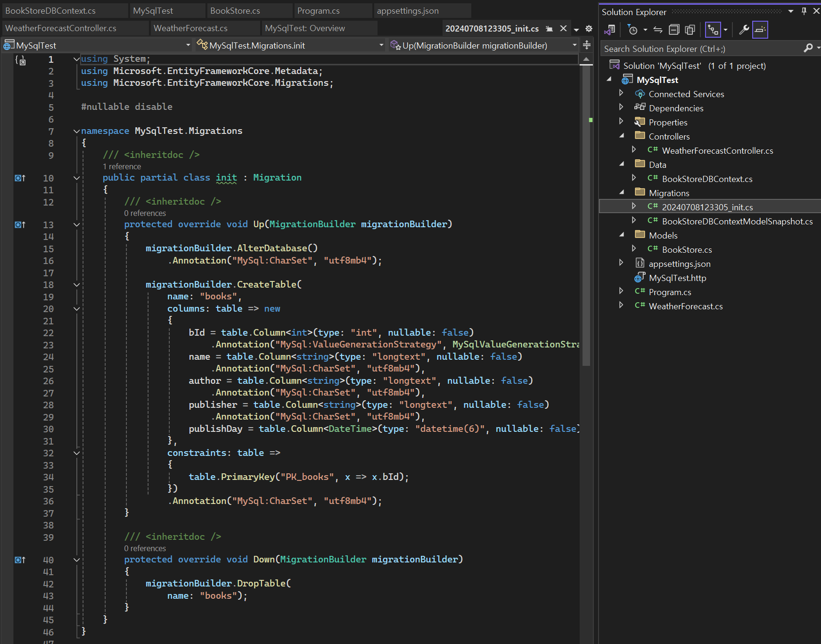This screenshot has height=644, width=821.
Task: Select Program.cs in Solution Explorer tree
Action: (x=670, y=292)
